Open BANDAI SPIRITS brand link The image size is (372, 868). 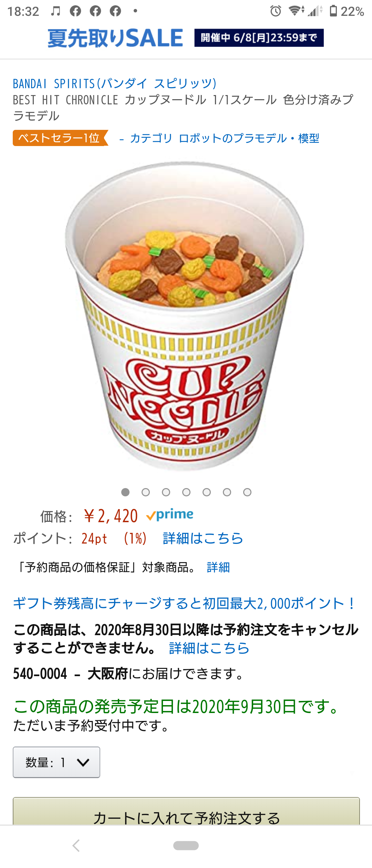pyautogui.click(x=115, y=84)
